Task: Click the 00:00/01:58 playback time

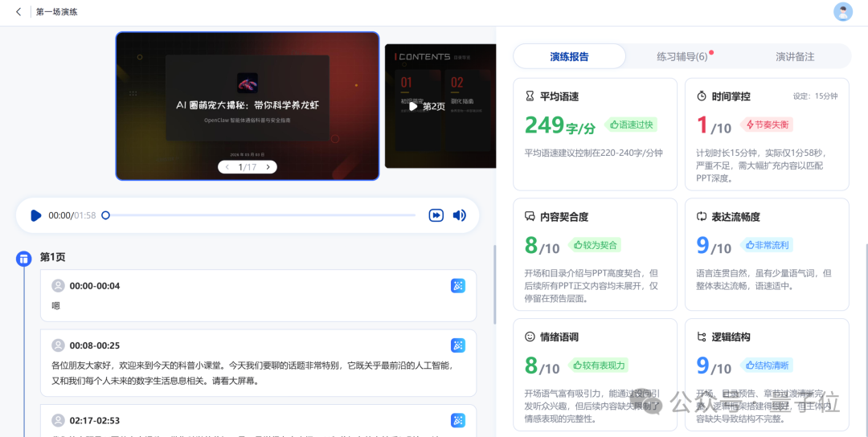Action: coord(72,215)
